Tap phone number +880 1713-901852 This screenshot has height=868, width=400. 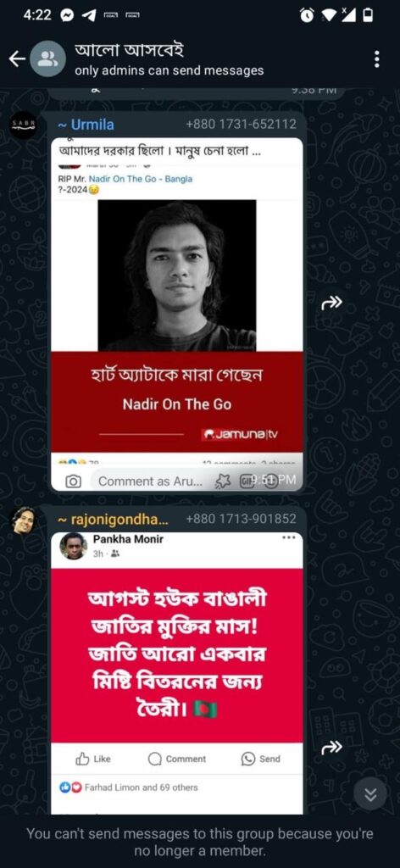pyautogui.click(x=242, y=520)
